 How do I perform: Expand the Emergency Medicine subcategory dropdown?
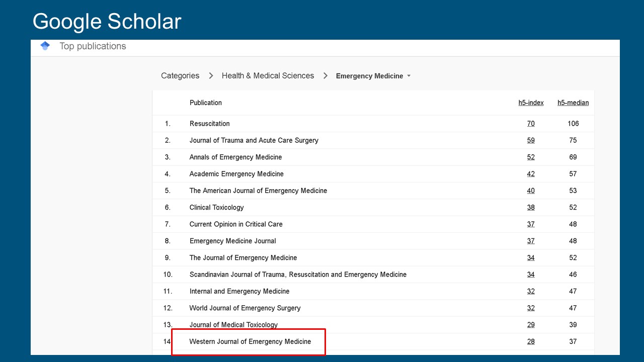[x=373, y=76]
